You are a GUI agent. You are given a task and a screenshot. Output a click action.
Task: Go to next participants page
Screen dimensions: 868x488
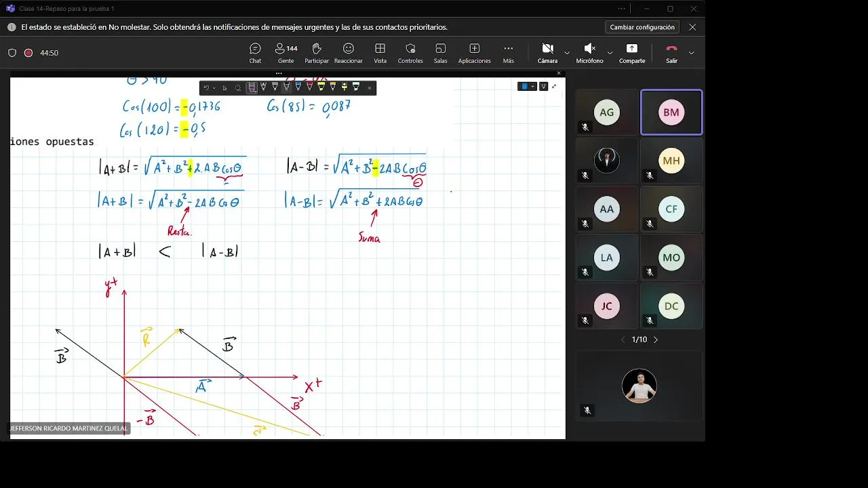coord(655,340)
